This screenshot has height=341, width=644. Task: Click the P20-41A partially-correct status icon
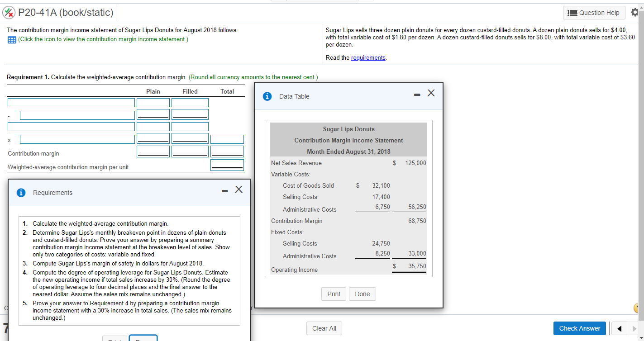click(9, 12)
